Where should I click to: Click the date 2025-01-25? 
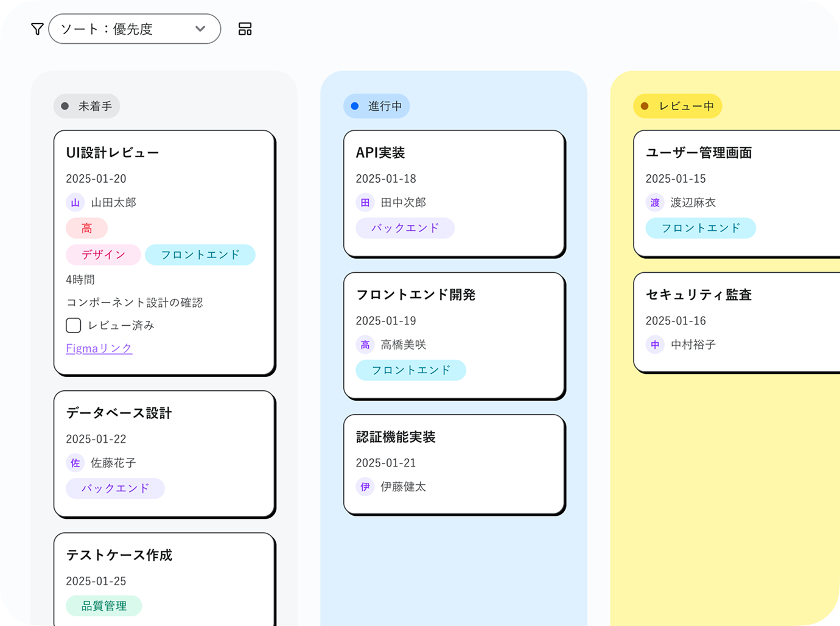[x=96, y=581]
